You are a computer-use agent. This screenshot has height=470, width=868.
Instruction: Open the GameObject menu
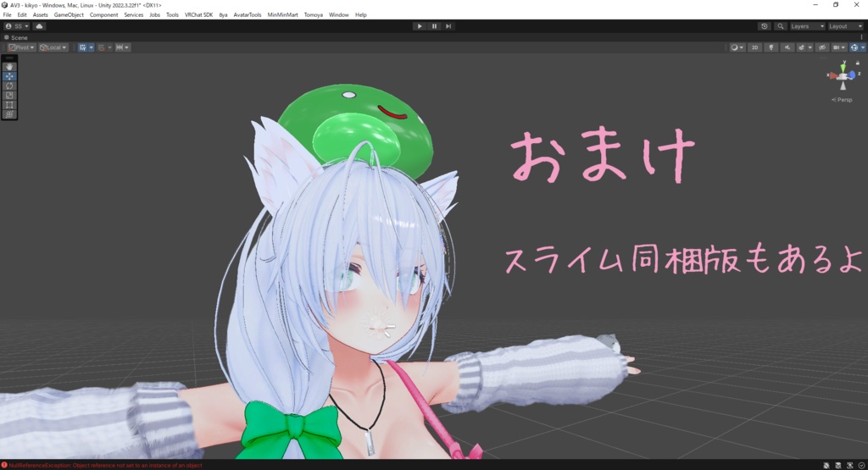click(69, 15)
